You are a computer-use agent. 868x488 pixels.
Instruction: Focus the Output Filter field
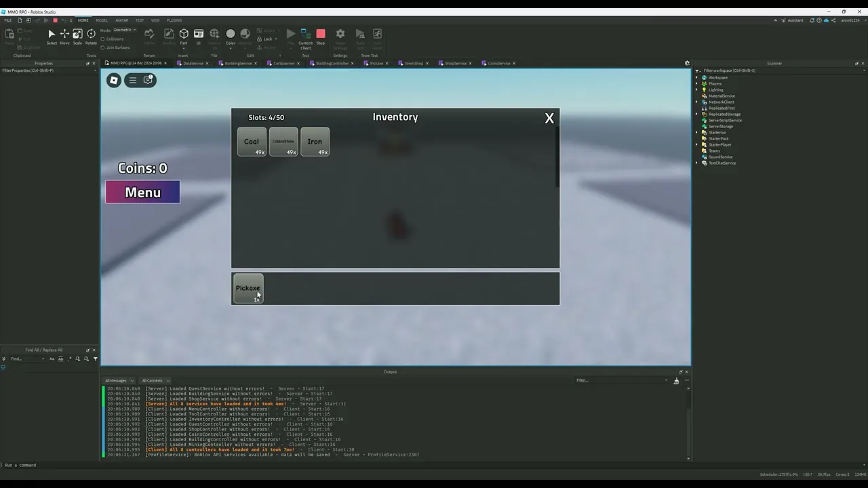tap(621, 380)
